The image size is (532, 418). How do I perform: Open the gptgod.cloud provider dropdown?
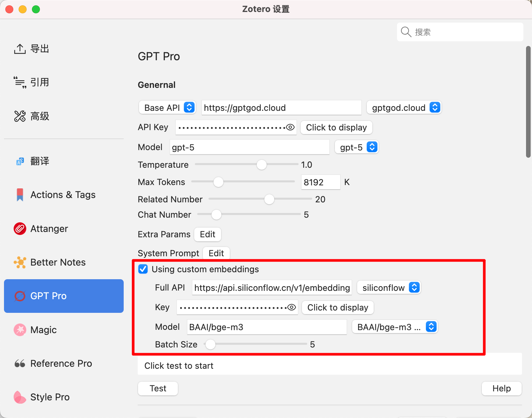coord(404,107)
